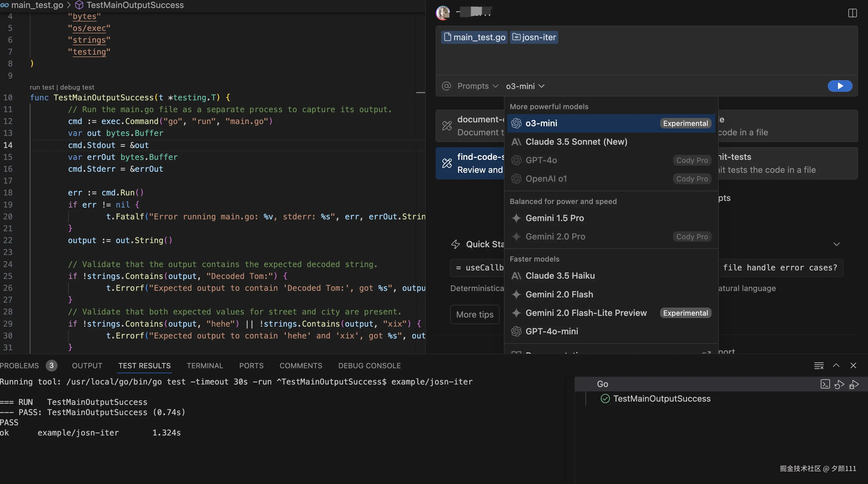This screenshot has width=868, height=484.
Task: Select TestMainOutputSuccess in test results tree
Action: (661, 399)
